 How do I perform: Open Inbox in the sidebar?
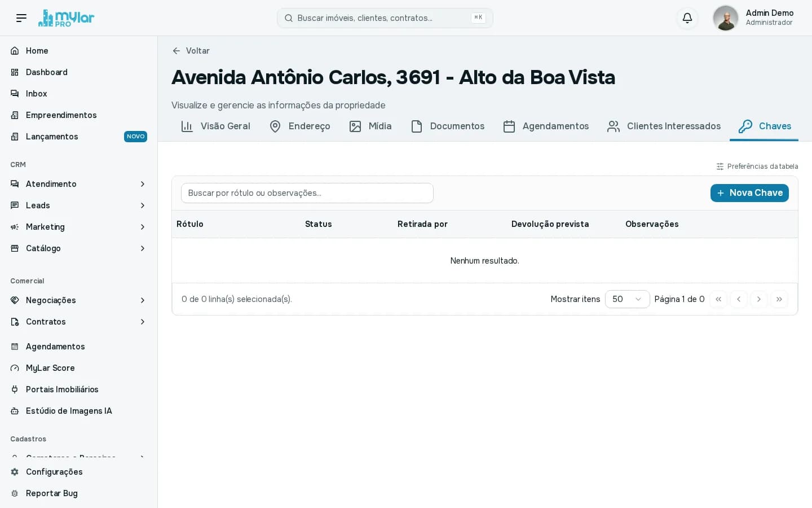pos(79,94)
